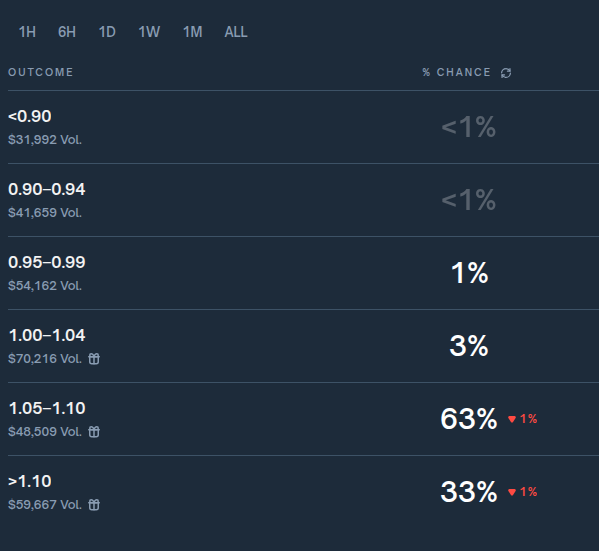599x551 pixels.
Task: Select the 1H time range
Action: [27, 32]
